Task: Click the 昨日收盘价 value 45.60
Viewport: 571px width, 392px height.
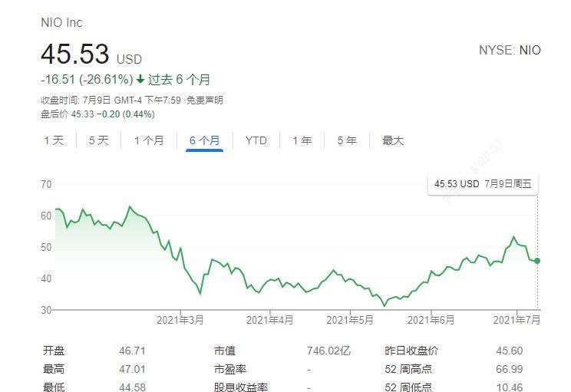Action: coord(510,351)
